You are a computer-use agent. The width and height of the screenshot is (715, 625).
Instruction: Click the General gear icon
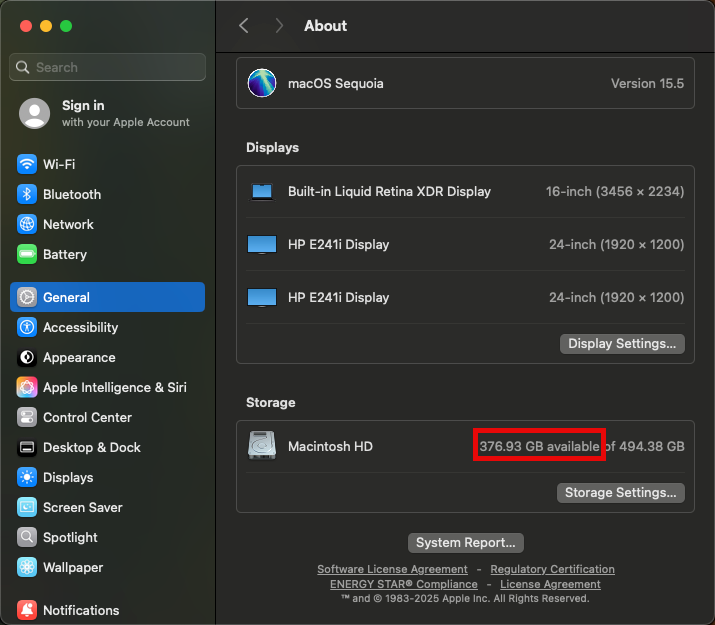tap(27, 297)
